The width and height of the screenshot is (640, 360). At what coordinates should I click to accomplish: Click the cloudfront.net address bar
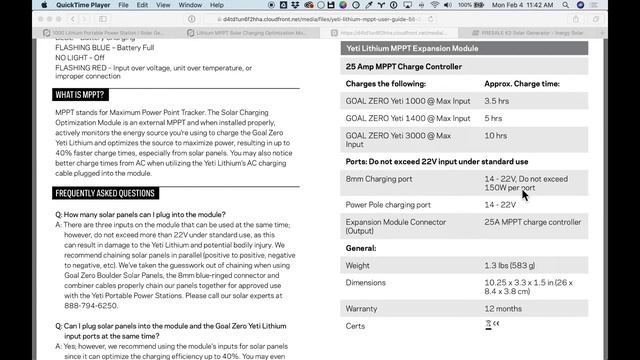(x=319, y=19)
